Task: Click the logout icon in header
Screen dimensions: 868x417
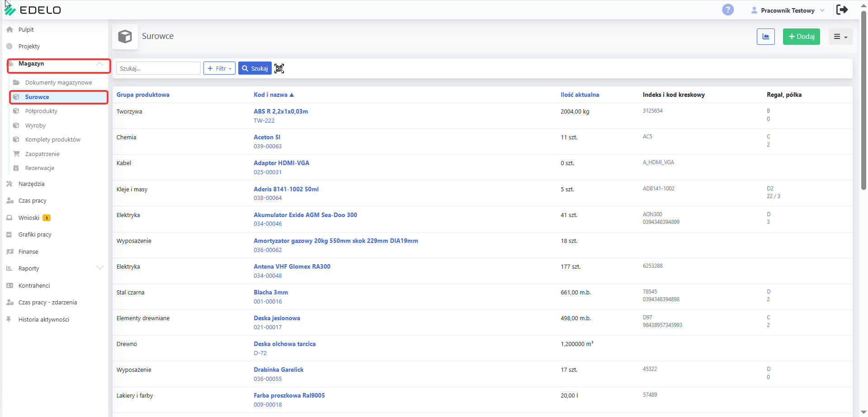Action: (x=842, y=9)
